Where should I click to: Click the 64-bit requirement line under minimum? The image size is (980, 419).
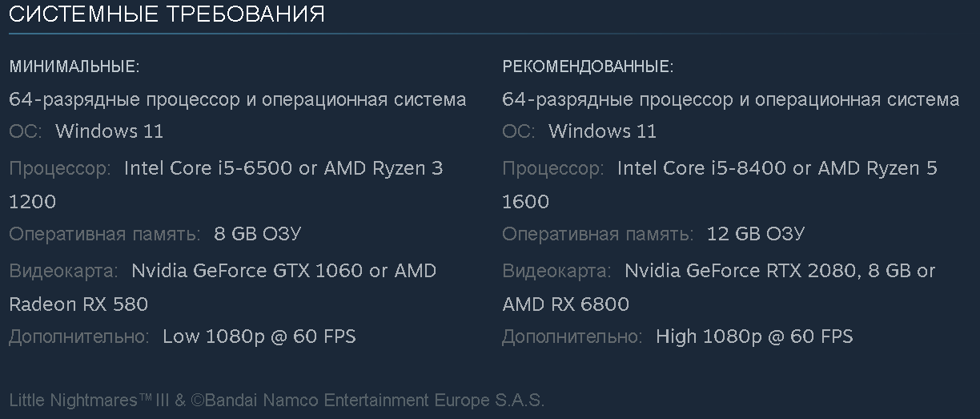point(237,100)
